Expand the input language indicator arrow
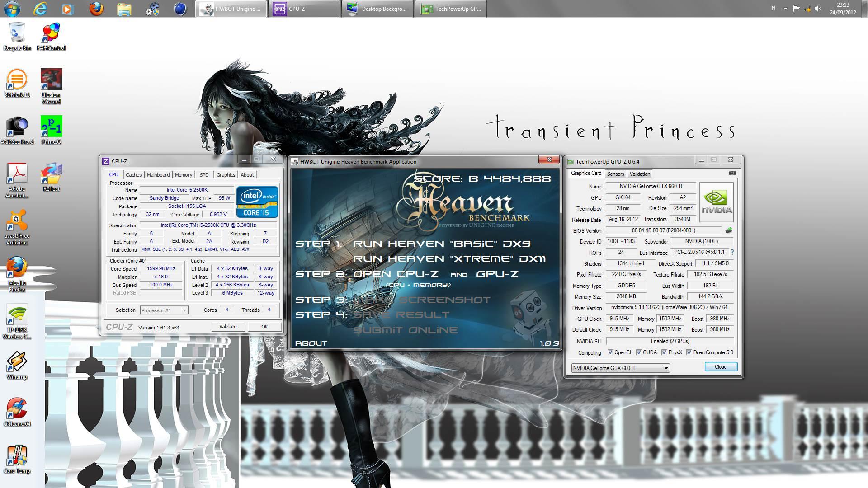Viewport: 868px width, 488px height. (x=785, y=9)
